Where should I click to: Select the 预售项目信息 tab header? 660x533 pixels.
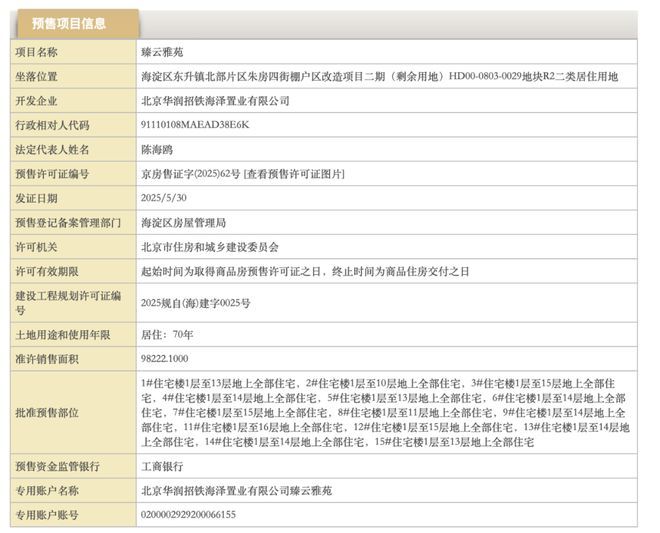tap(68, 23)
